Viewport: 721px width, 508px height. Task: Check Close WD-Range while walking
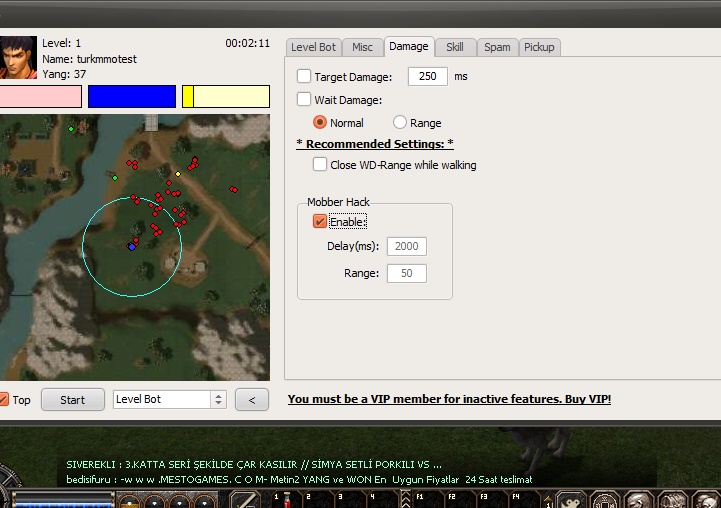tap(320, 164)
